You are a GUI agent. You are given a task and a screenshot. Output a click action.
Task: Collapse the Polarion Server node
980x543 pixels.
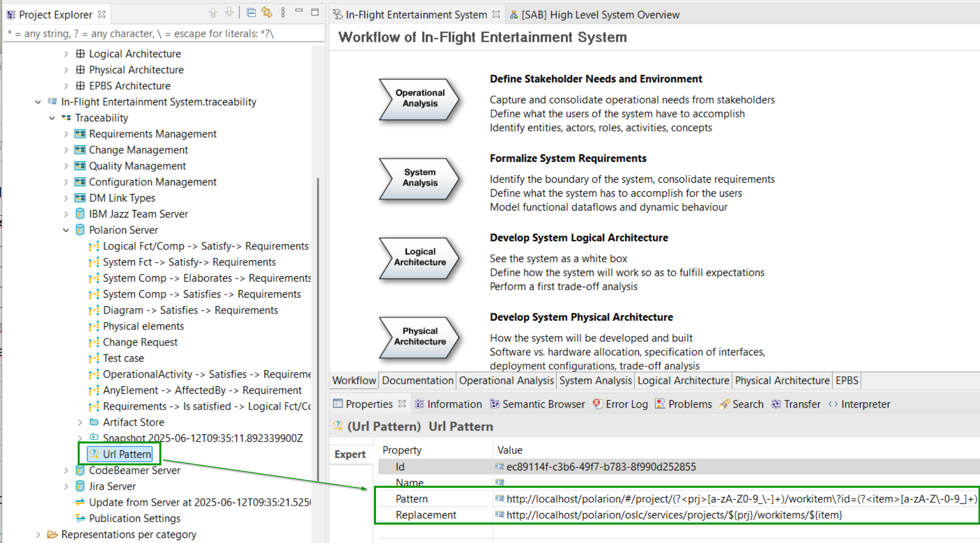(x=66, y=230)
